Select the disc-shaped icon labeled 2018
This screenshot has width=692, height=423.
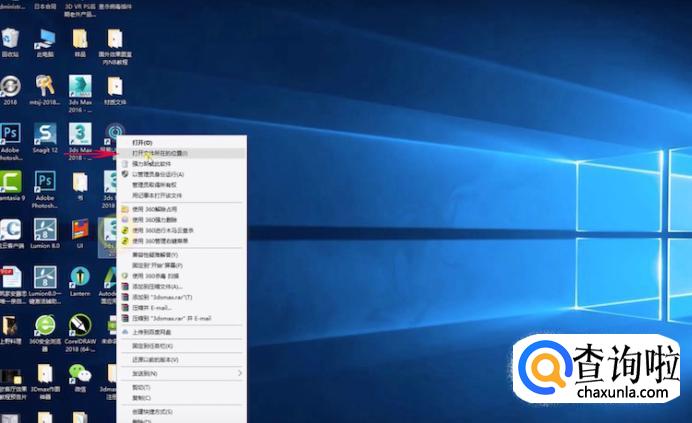tap(10, 90)
